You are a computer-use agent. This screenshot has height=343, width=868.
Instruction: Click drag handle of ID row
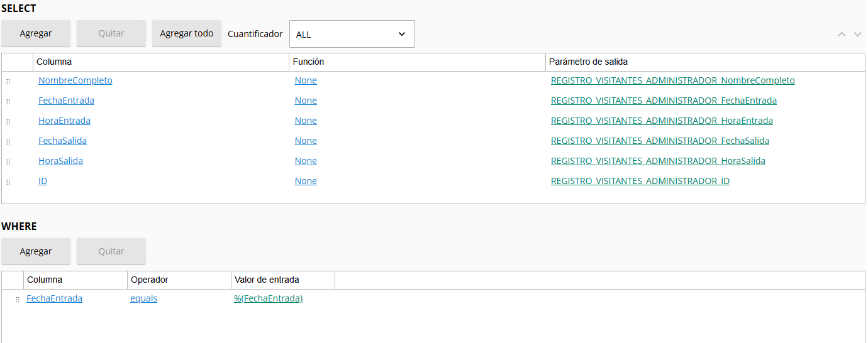click(8, 182)
